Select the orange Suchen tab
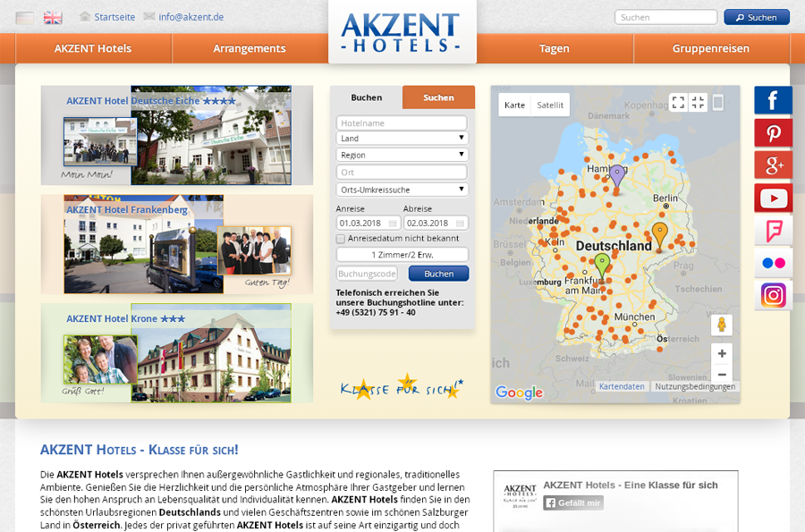 [x=438, y=97]
